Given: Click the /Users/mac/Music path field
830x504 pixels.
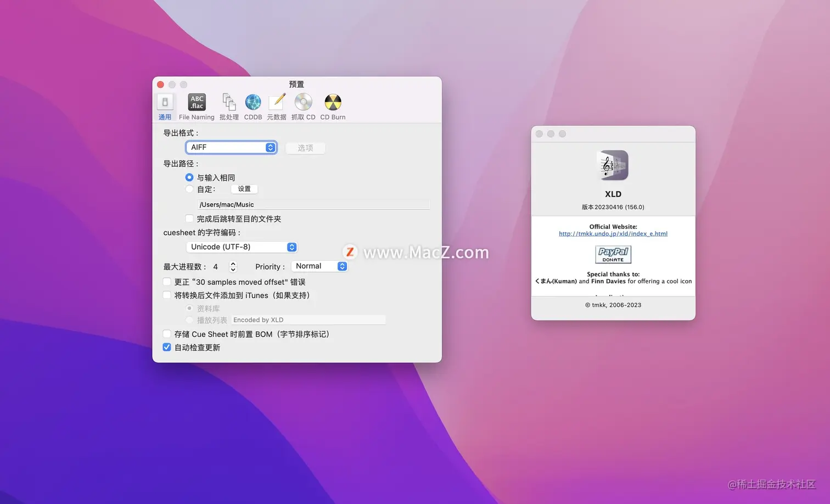Looking at the screenshot, I should pyautogui.click(x=313, y=204).
